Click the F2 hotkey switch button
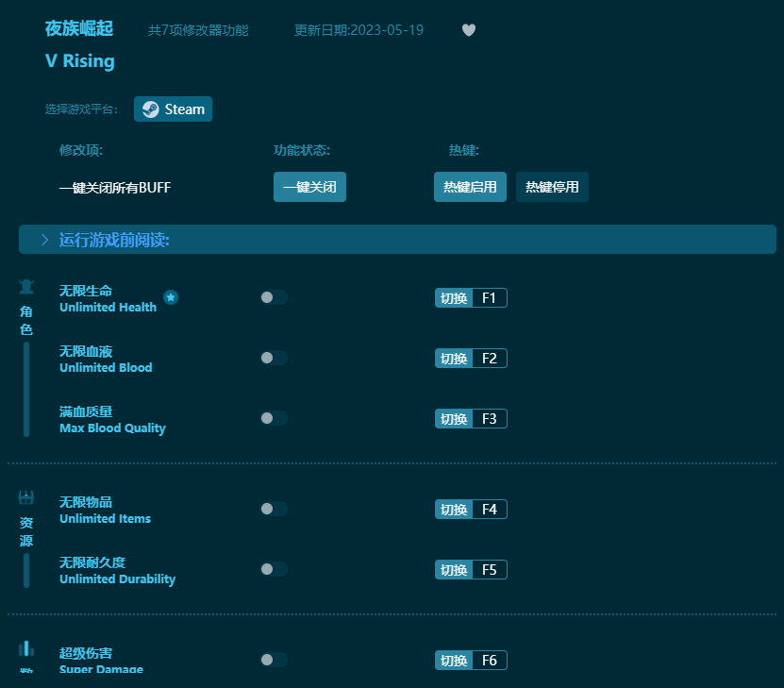Viewport: 784px width, 688px height. (471, 359)
